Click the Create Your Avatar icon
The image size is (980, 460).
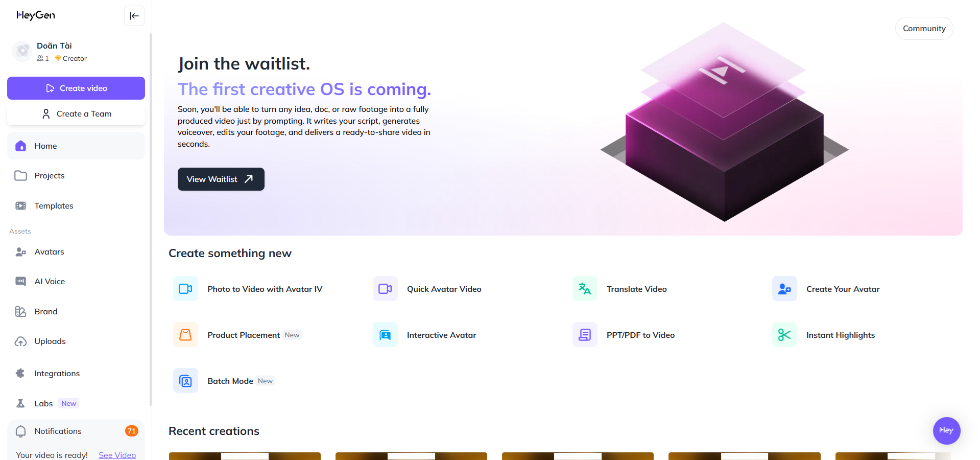[784, 289]
